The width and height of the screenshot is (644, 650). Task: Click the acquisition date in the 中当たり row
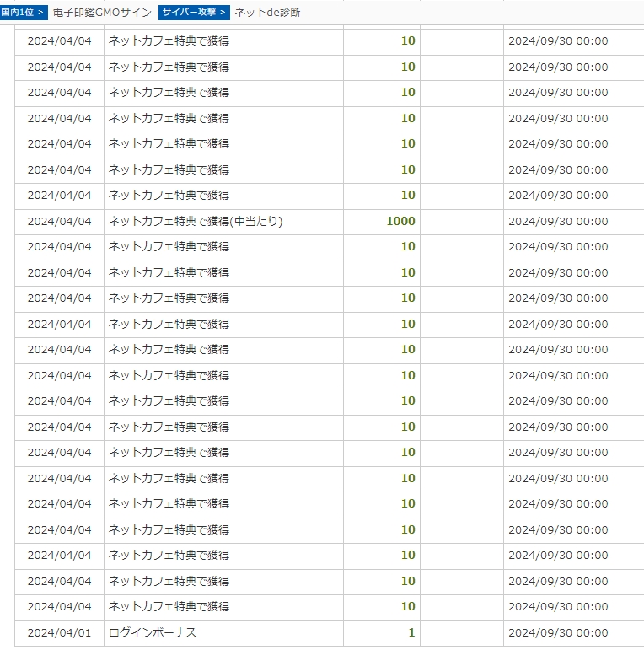click(x=59, y=222)
